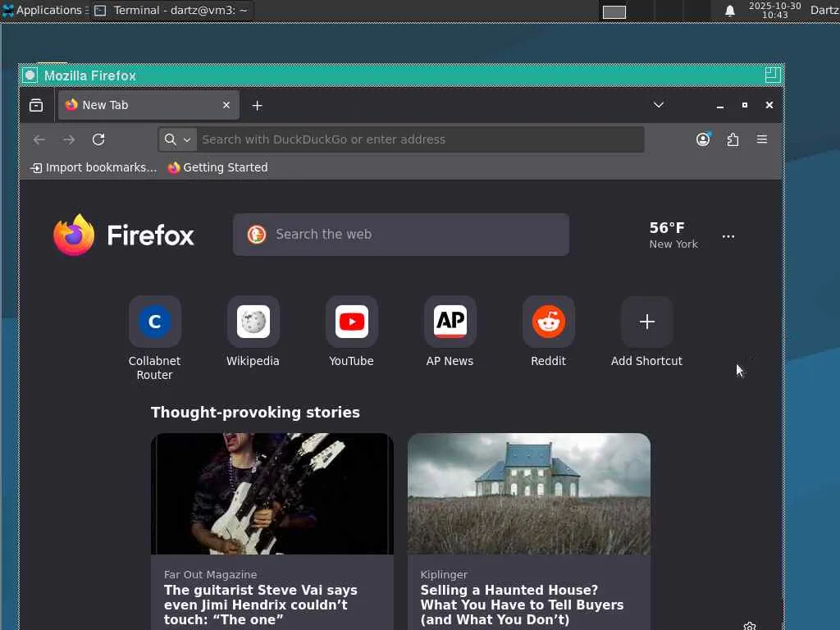
Task: Open the New York weather widget
Action: tap(673, 235)
